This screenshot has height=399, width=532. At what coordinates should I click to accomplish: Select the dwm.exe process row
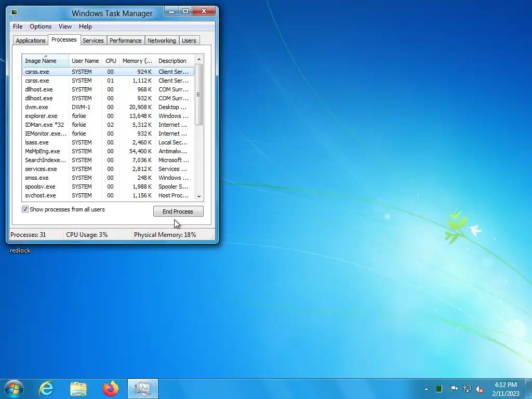[x=108, y=107]
